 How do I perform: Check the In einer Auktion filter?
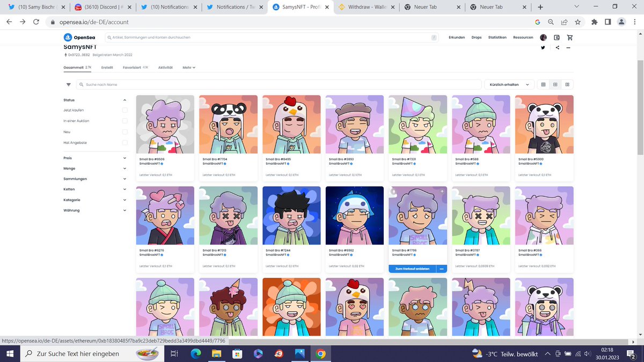(x=125, y=121)
